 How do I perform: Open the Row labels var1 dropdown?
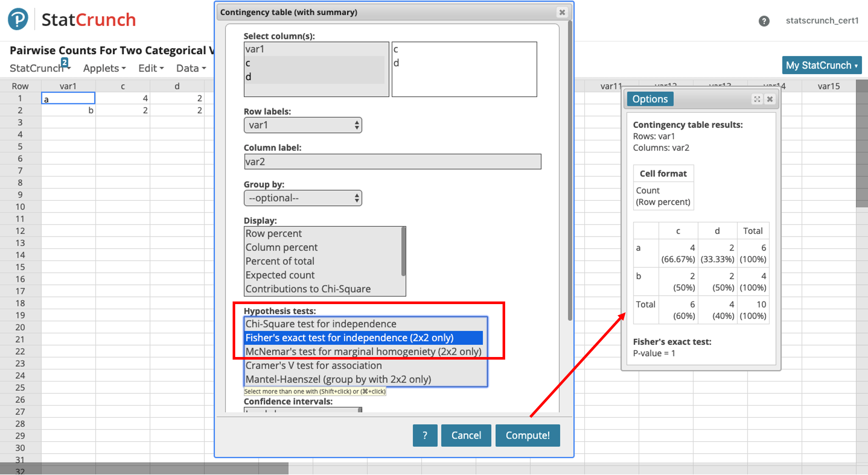pyautogui.click(x=302, y=125)
